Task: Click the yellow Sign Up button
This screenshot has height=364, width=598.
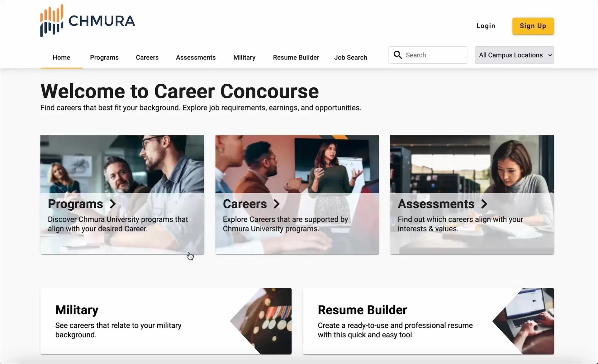Action: [x=533, y=26]
